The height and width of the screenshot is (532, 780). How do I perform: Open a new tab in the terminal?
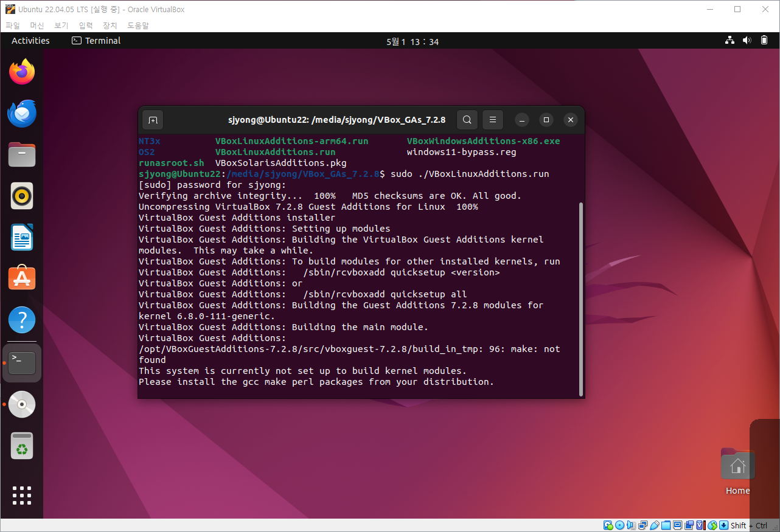coord(153,120)
